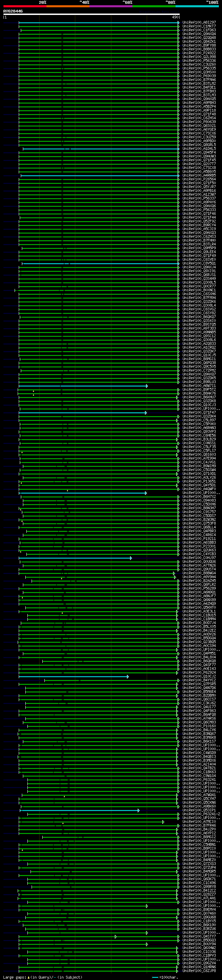This screenshot has width=222, height=980.
Task: Select the UniRef100_Q98RY8 entry
Action: pyautogui.click(x=199, y=886)
